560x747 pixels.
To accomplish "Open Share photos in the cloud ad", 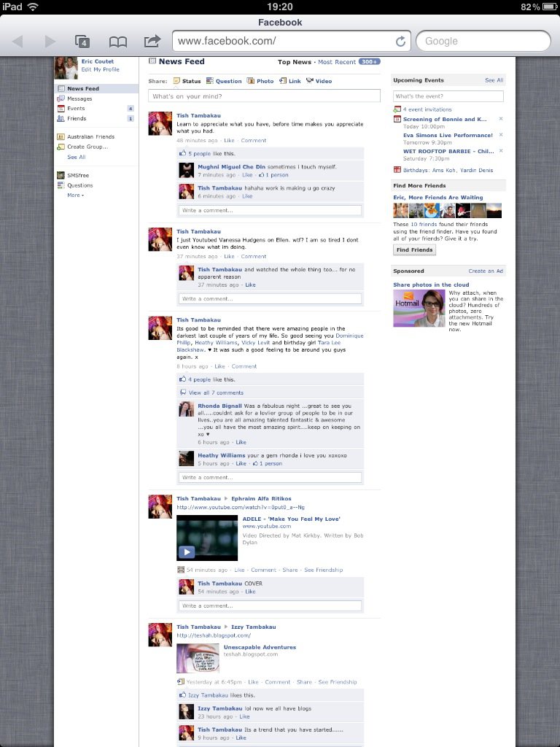I will point(431,285).
